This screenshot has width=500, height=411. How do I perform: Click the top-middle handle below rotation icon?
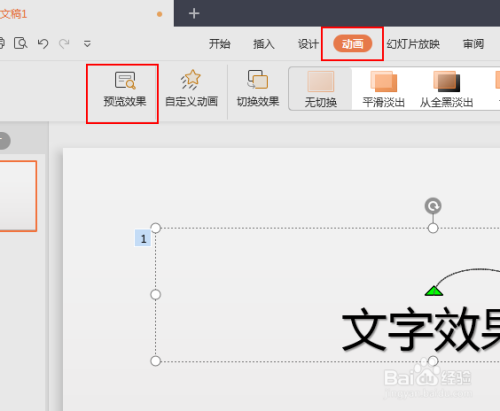point(433,228)
